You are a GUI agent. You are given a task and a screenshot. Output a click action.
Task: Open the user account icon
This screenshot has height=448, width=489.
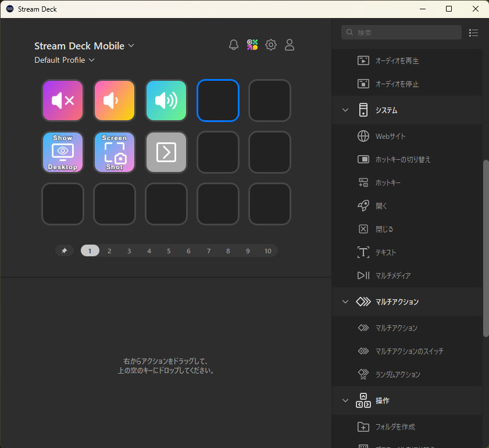pos(290,45)
